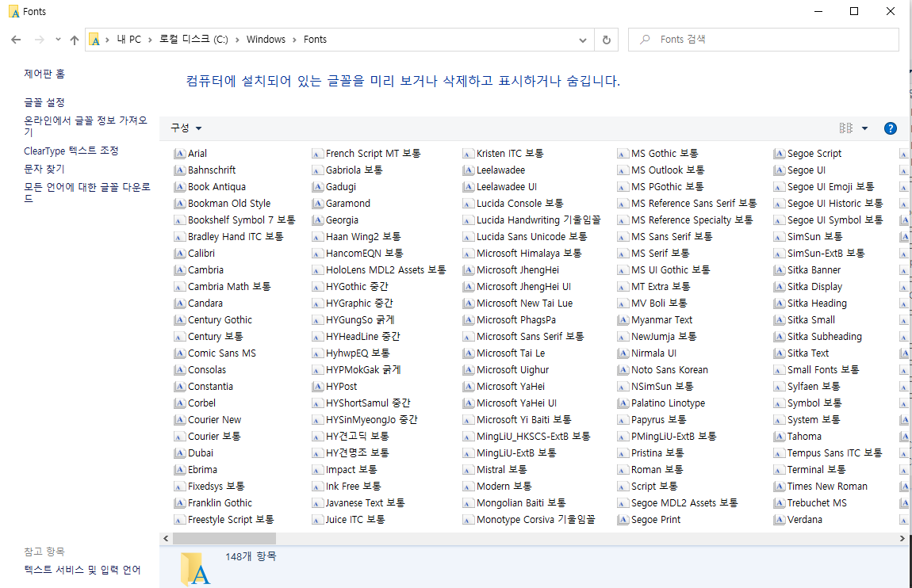Select the HYGothic 중간 font name
The width and height of the screenshot is (912, 588).
tap(357, 286)
